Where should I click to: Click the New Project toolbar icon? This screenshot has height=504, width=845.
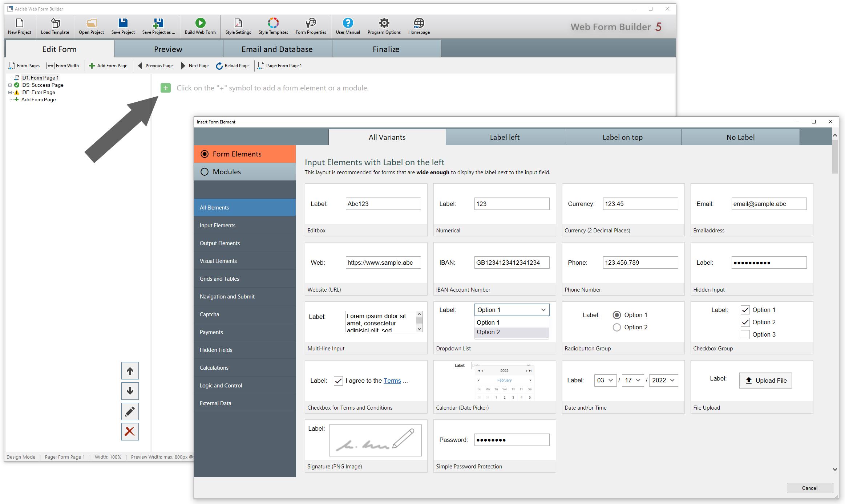click(20, 27)
